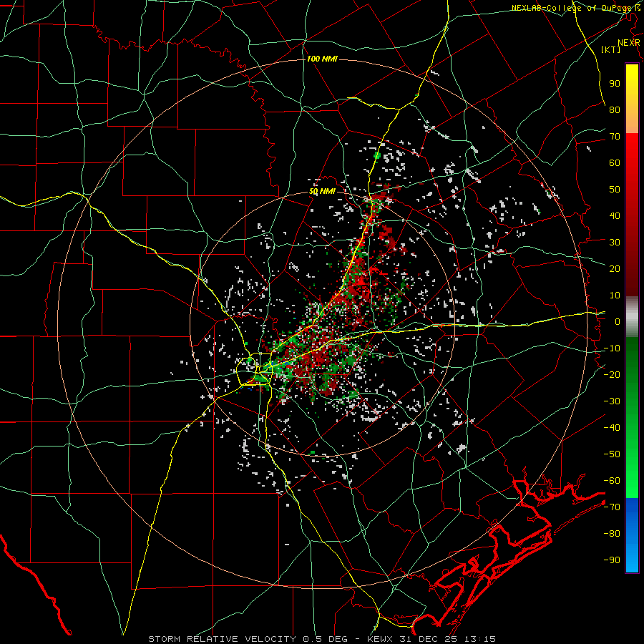644x644 pixels.
Task: Select the positive "90" scale label
Action: 615,83
